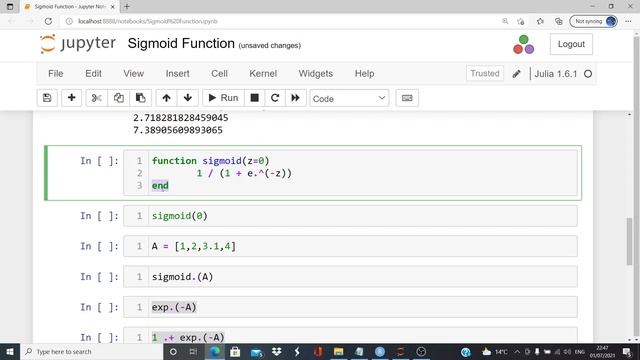Image resolution: width=640 pixels, height=360 pixels.
Task: Cut selected cells with scissors icon
Action: [x=97, y=98]
